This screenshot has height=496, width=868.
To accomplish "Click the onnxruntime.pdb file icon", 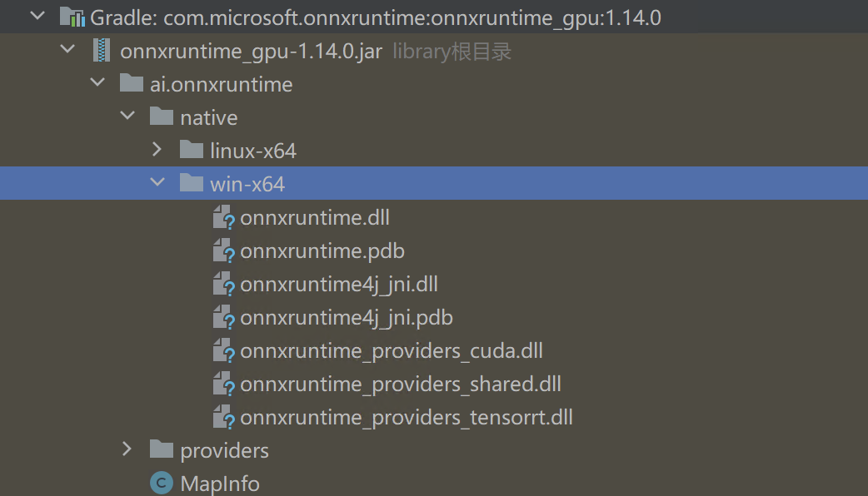I will (x=222, y=250).
